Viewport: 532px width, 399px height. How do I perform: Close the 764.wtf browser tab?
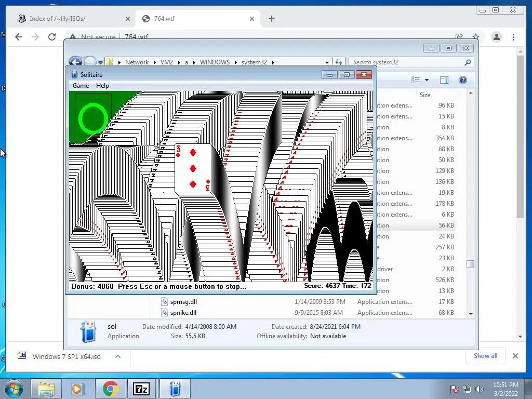(252, 19)
